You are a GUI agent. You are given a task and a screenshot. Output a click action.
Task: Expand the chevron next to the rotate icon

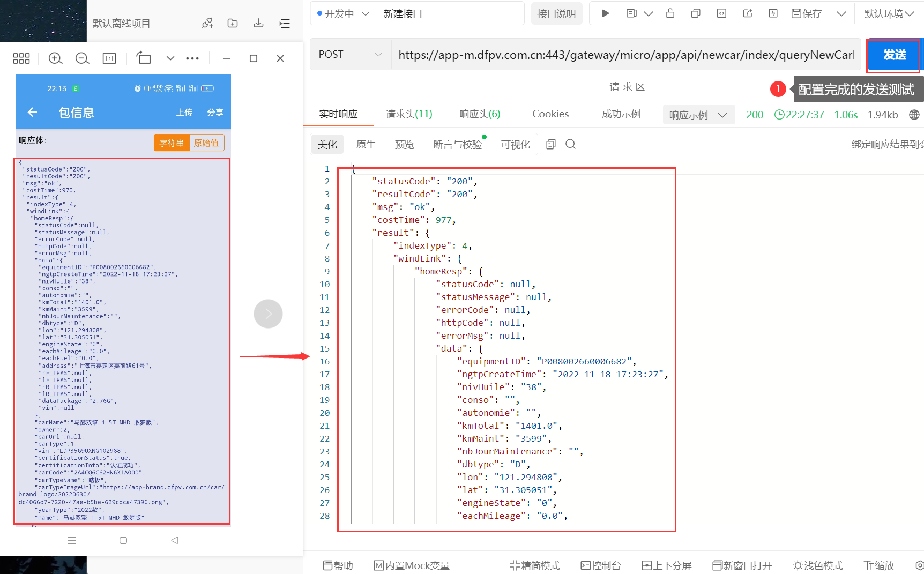click(170, 58)
